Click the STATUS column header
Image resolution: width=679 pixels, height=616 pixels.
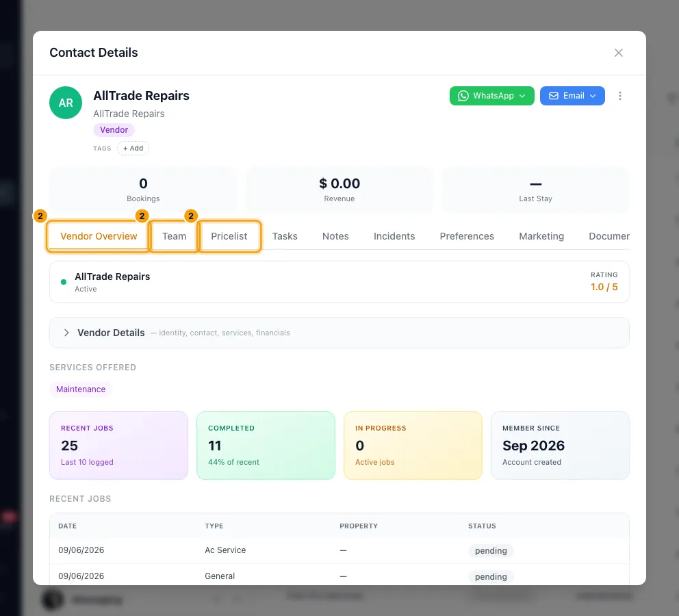point(482,526)
